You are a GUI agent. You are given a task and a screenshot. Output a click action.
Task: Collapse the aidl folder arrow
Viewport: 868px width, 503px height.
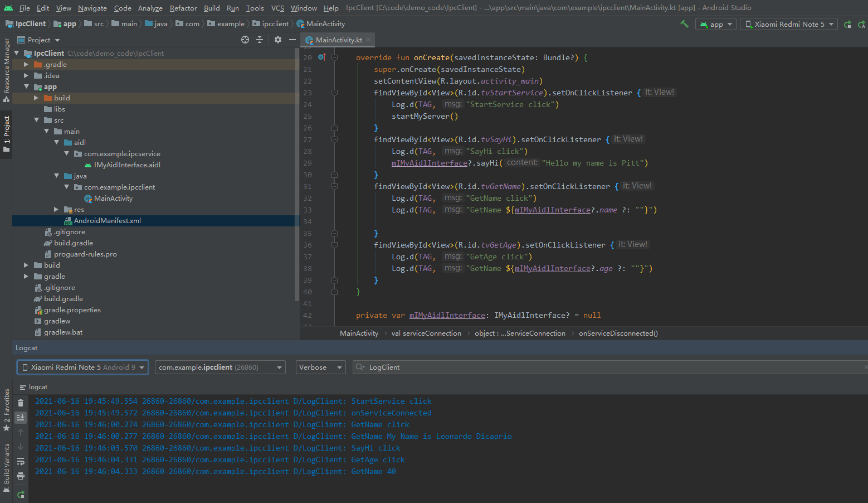[56, 142]
